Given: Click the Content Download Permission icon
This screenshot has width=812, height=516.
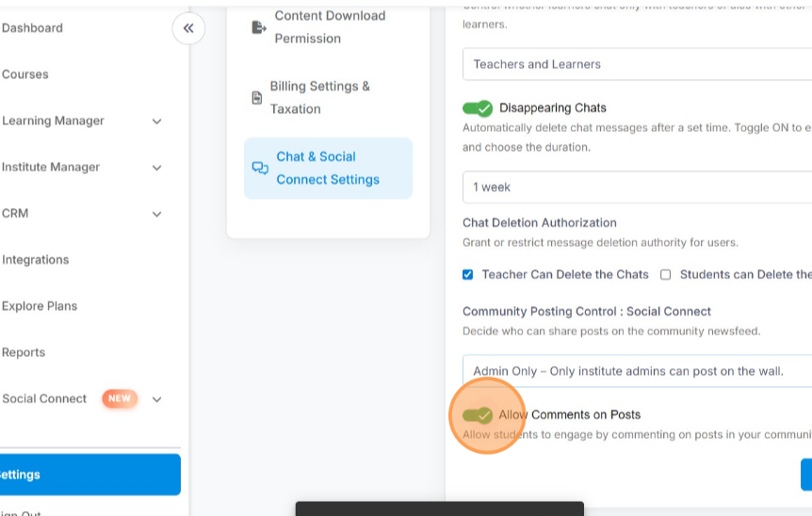Looking at the screenshot, I should click(x=259, y=27).
